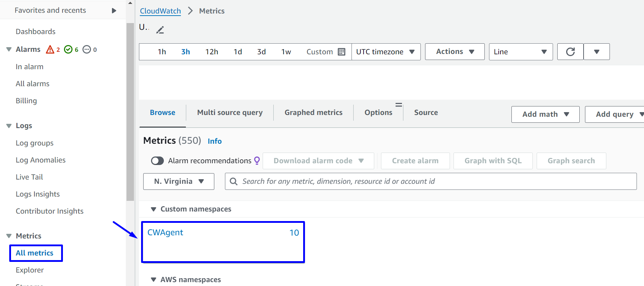
Task: Open the Multi source query tab
Action: tap(230, 112)
